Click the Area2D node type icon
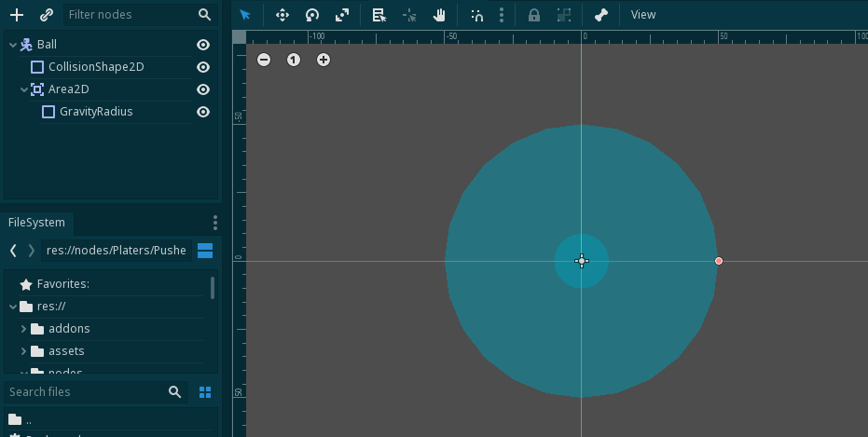868x437 pixels. [x=37, y=89]
